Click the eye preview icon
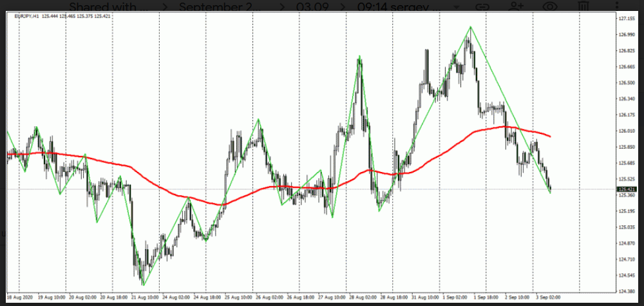Image resolution: width=644 pixels, height=306 pixels. [x=549, y=6]
